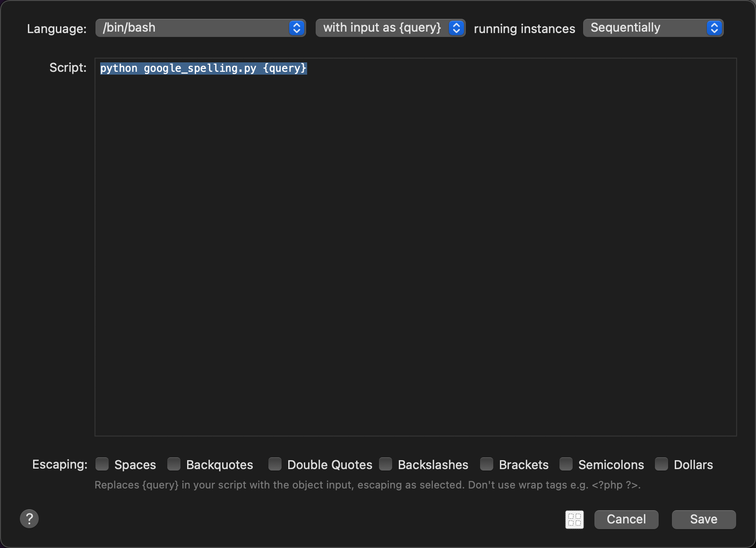Enable Backquotes escaping checkbox
The image size is (756, 548).
pyautogui.click(x=174, y=464)
